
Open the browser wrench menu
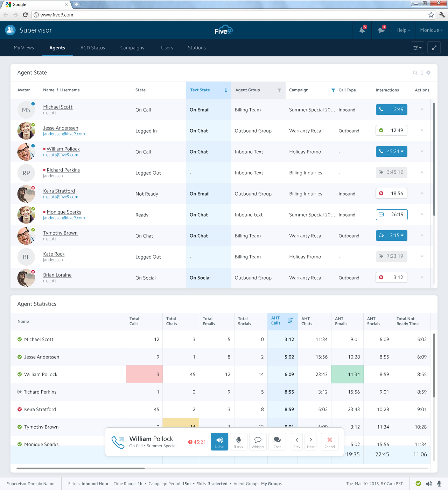pyautogui.click(x=442, y=15)
